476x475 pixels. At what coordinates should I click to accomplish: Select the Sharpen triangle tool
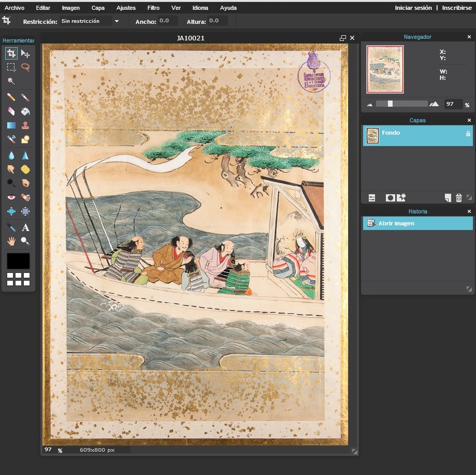click(x=25, y=155)
